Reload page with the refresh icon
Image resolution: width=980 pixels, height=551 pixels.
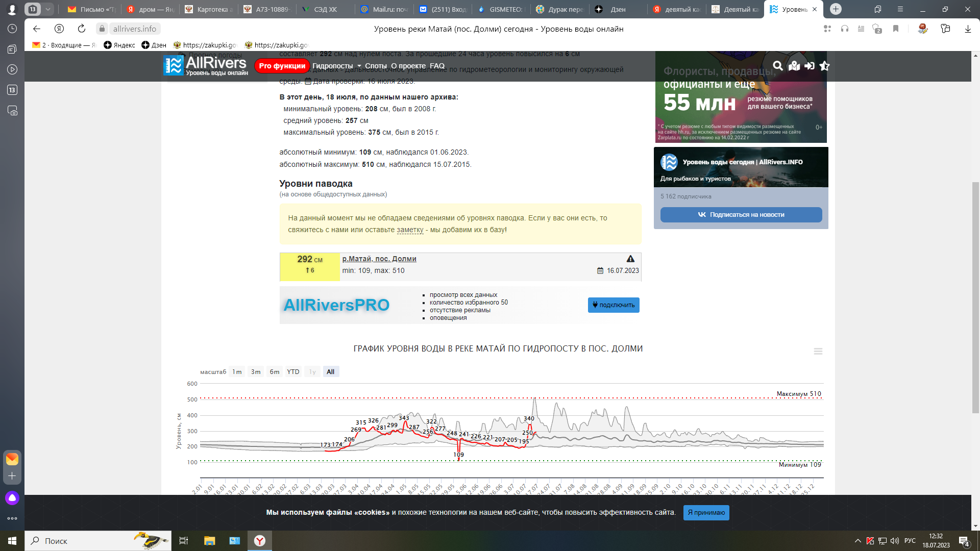[x=82, y=29]
